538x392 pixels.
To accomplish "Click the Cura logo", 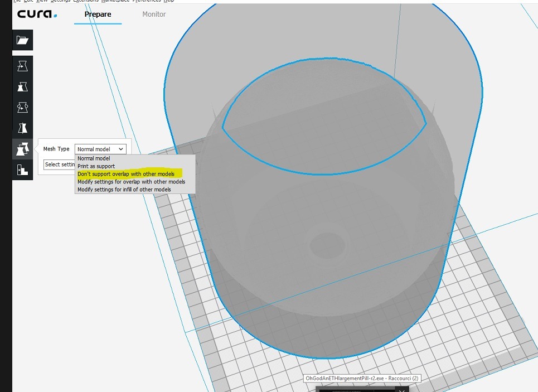I will click(37, 14).
